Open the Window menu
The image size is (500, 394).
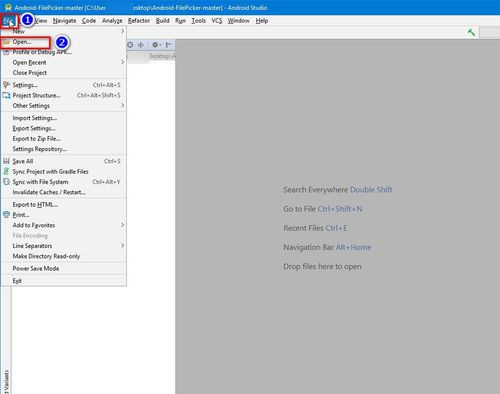click(x=238, y=21)
